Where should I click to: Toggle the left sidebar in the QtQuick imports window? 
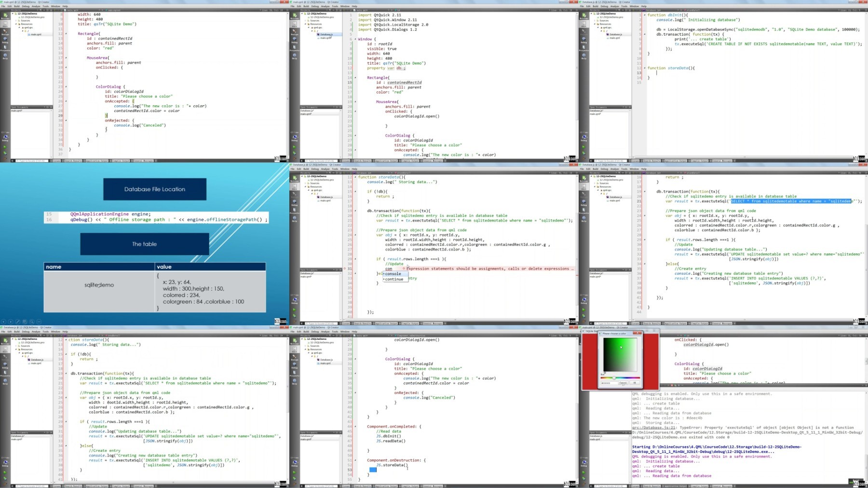coord(302,161)
